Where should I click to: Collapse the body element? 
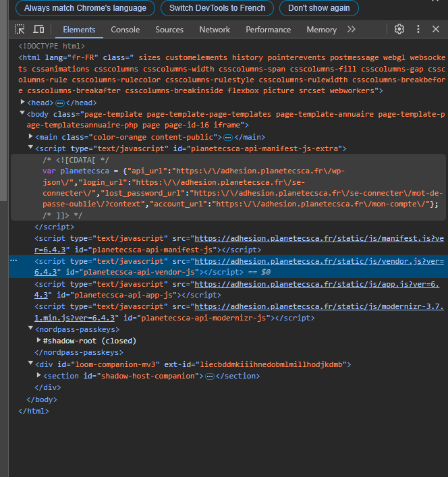[22, 113]
